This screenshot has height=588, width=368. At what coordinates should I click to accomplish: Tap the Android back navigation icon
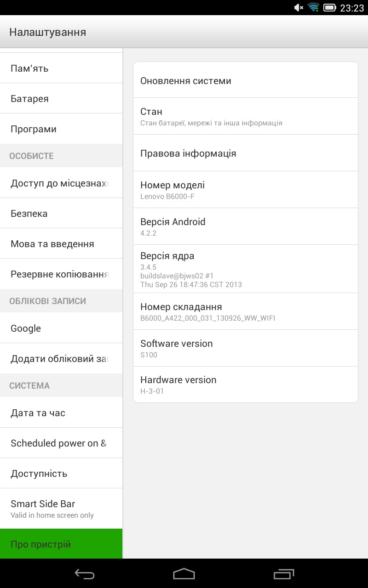(85, 574)
